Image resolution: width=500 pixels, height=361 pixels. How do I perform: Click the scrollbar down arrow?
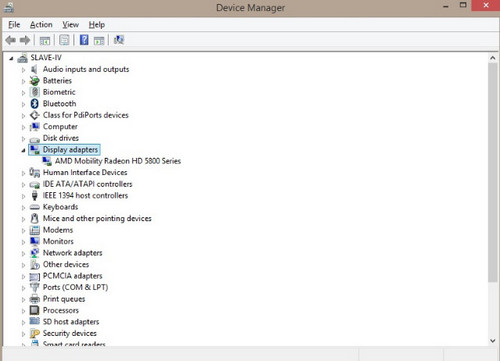[493, 341]
